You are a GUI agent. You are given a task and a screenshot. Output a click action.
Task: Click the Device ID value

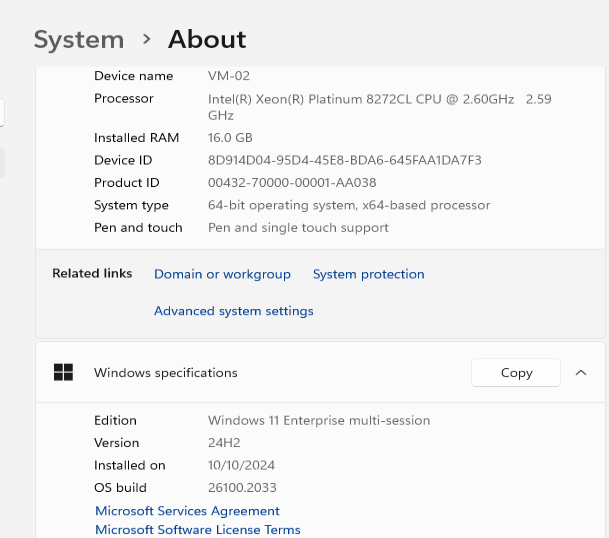click(345, 160)
